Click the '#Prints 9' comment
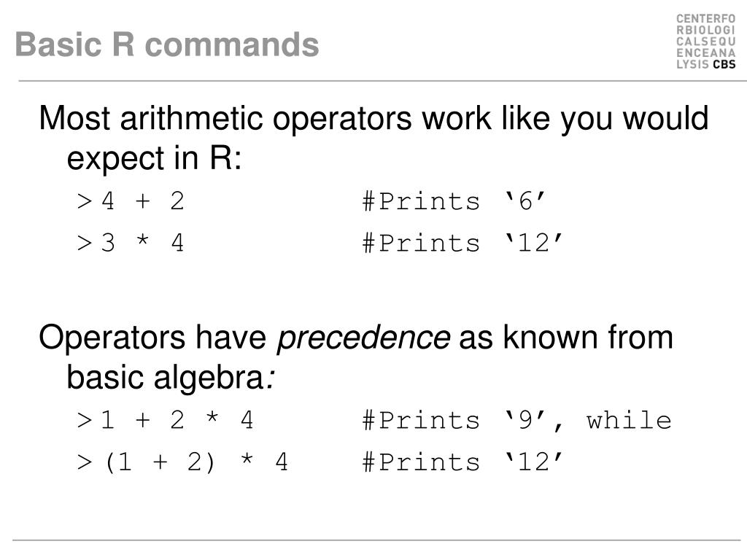This screenshot has height=560, width=747. click(462, 421)
